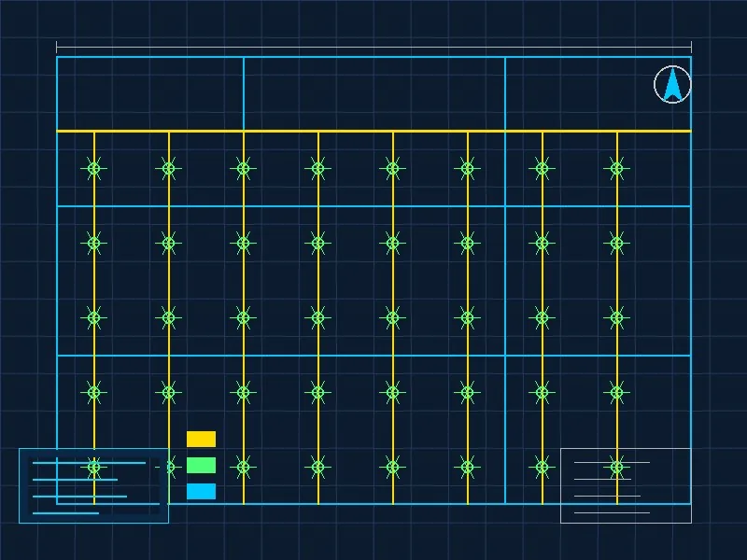Select the longest cyan line in legend box

[x=89, y=462]
